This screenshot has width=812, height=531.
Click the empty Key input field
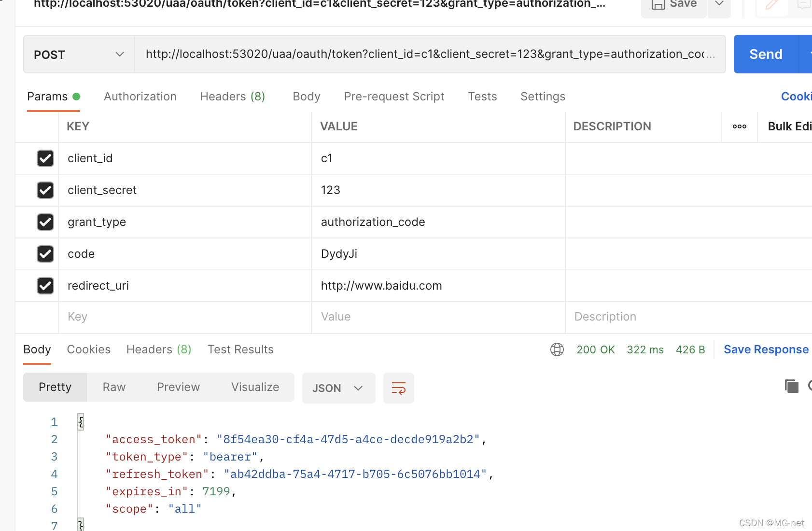pyautogui.click(x=185, y=317)
